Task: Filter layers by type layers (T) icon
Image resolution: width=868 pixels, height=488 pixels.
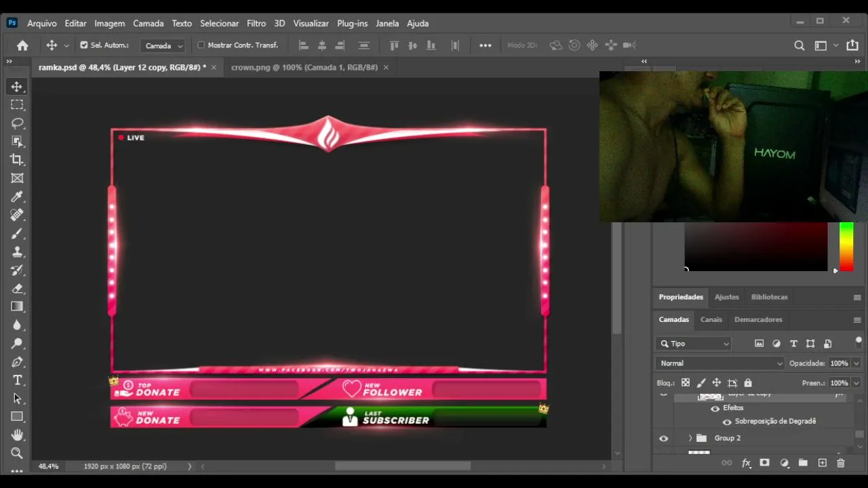Action: (793, 344)
